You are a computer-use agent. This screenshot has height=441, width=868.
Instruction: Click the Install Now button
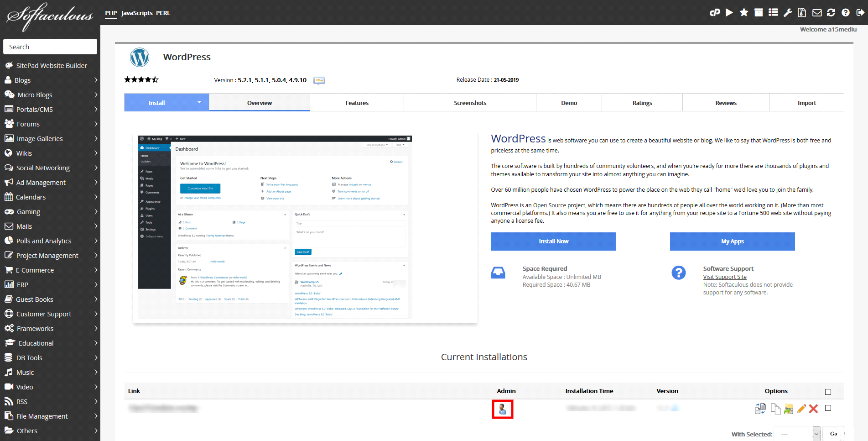point(553,241)
